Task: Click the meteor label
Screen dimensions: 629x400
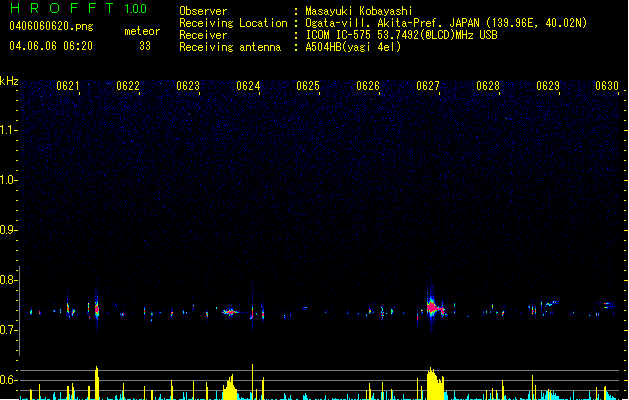Action: pos(142,31)
